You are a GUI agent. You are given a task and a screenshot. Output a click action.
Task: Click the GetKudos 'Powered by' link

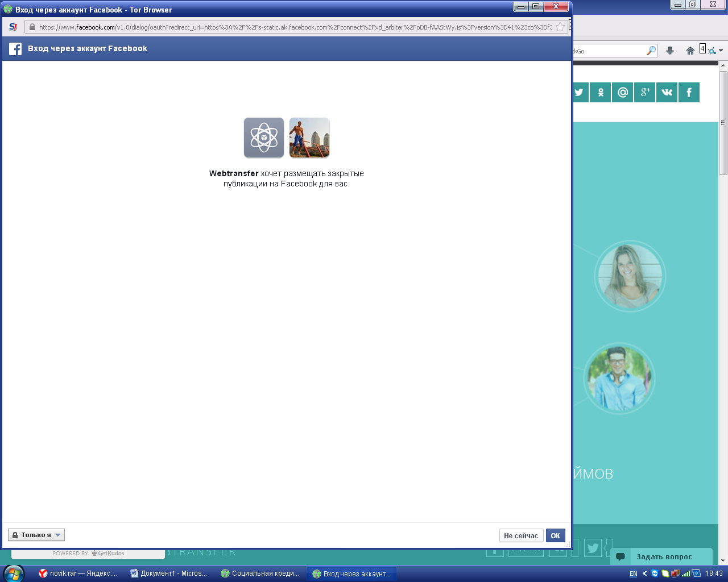coord(88,553)
